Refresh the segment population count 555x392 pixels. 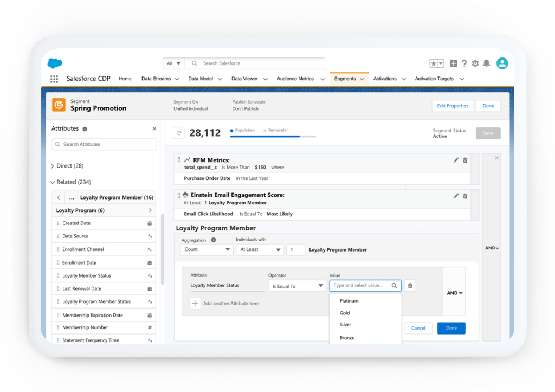pos(179,133)
